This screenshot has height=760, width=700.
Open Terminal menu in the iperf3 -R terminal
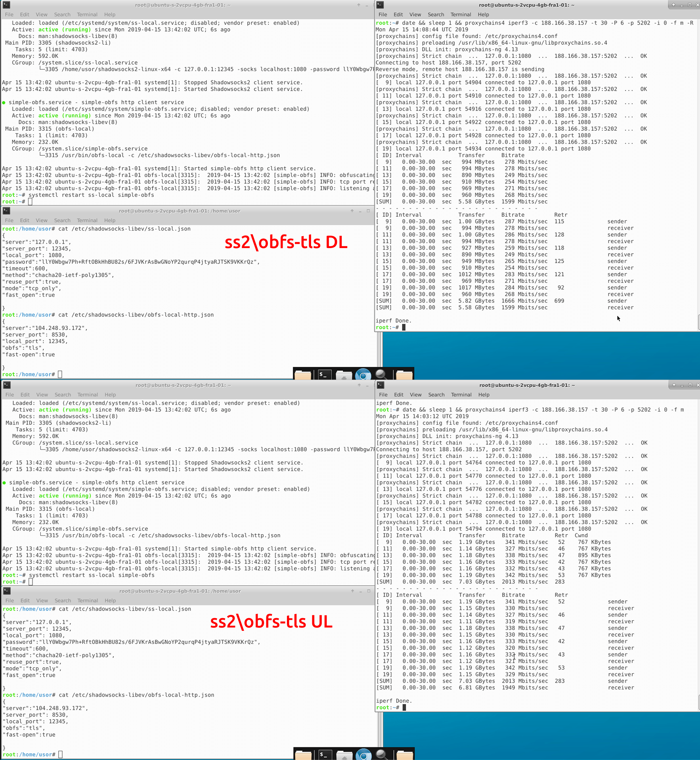461,15
